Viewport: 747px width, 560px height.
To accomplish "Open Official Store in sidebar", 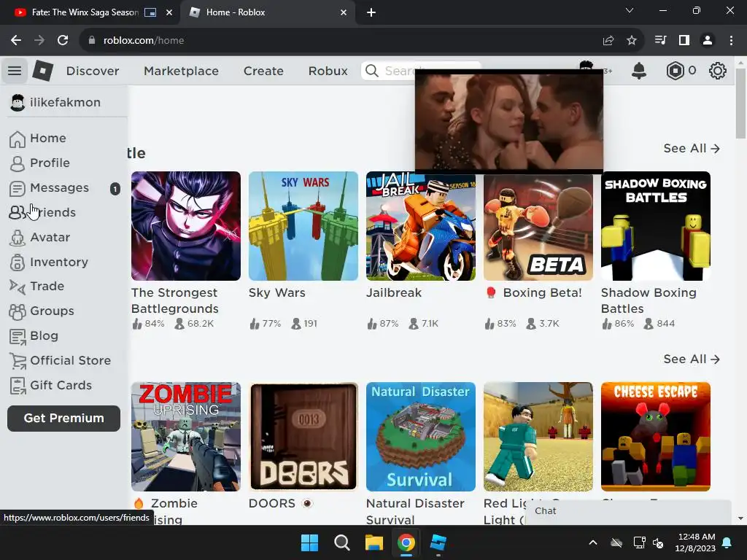I will click(x=60, y=360).
